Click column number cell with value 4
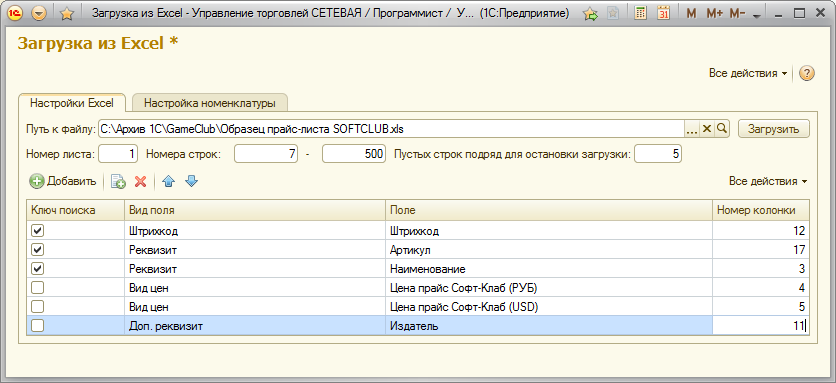Viewport: 836px width, 383px height. [761, 288]
